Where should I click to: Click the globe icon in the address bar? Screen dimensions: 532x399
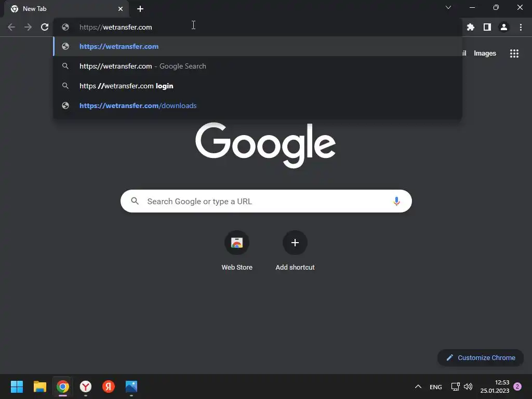[x=65, y=27]
